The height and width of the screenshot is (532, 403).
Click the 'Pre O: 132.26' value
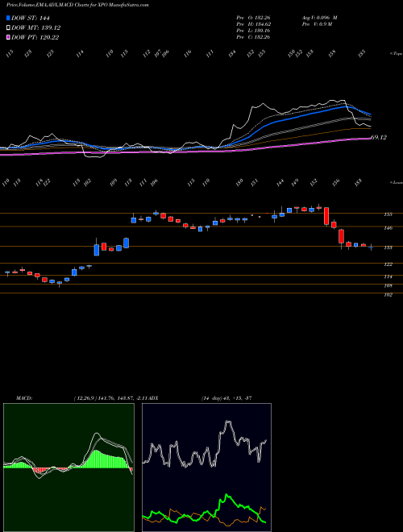click(253, 18)
